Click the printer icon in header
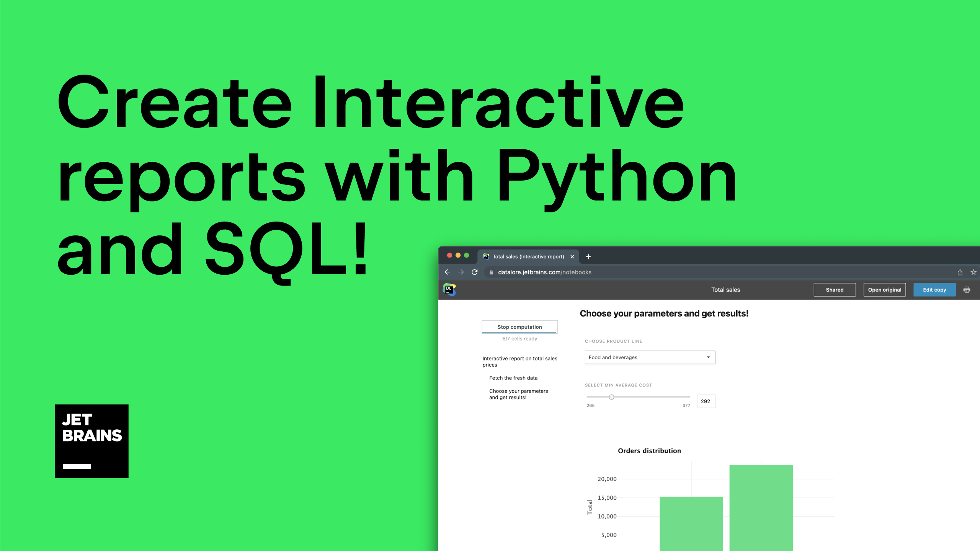980x551 pixels. (x=967, y=290)
